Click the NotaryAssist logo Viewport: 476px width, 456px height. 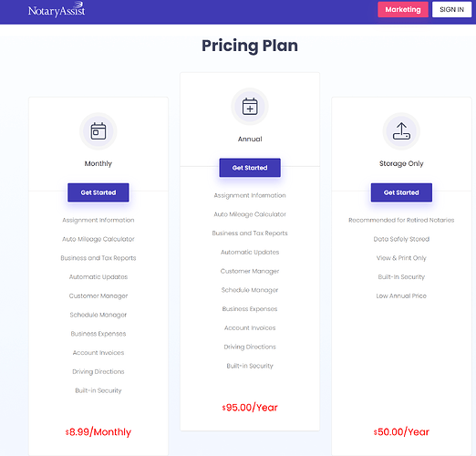pos(57,9)
